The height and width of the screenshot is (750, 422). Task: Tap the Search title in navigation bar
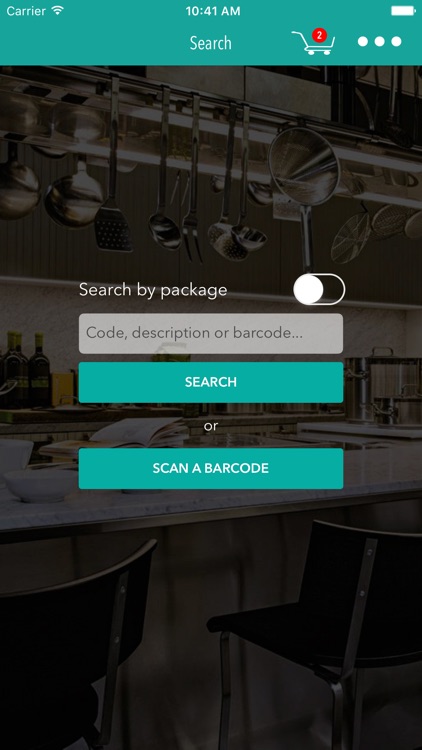point(211,43)
